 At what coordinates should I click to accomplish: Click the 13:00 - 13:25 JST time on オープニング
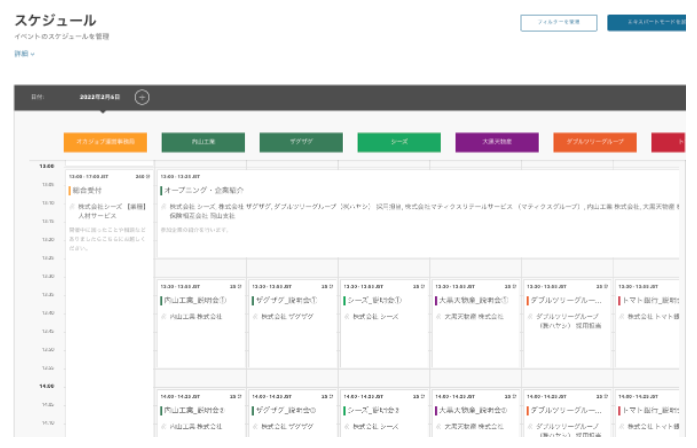click(180, 177)
